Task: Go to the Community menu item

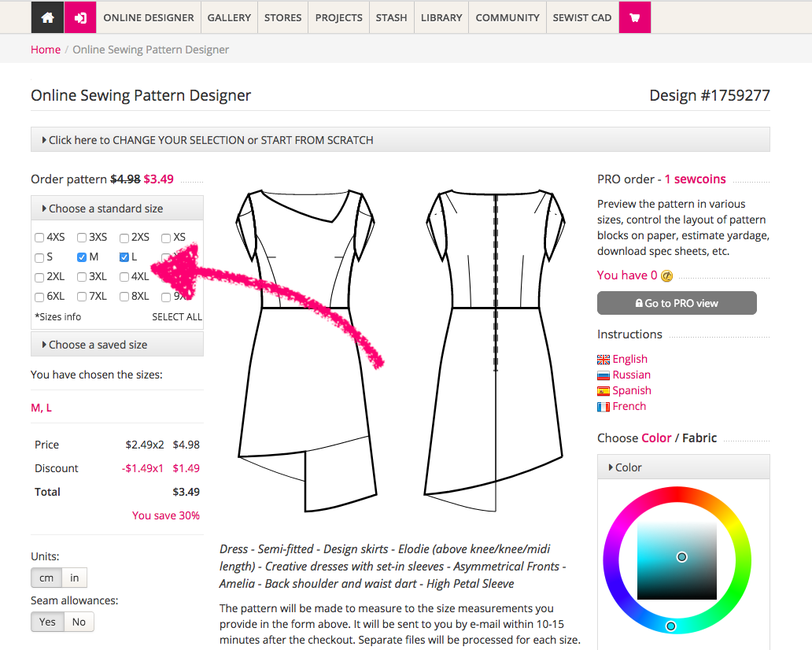Action: 507,17
